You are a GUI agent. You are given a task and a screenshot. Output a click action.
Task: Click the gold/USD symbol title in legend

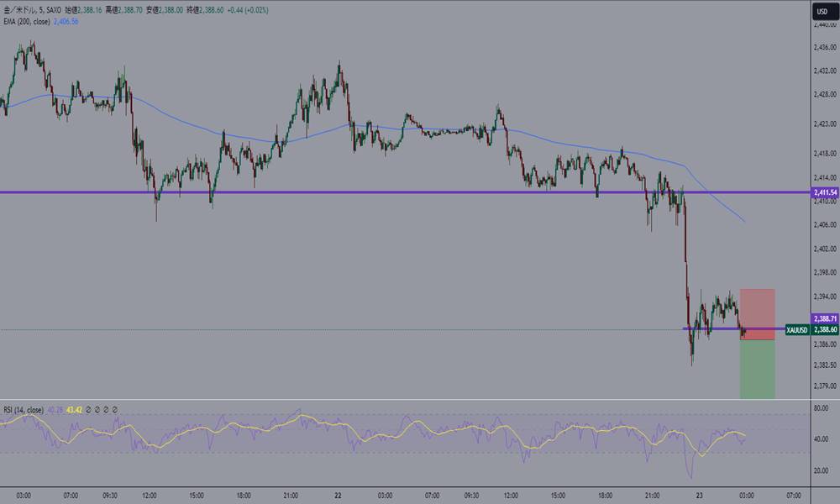pyautogui.click(x=20, y=9)
